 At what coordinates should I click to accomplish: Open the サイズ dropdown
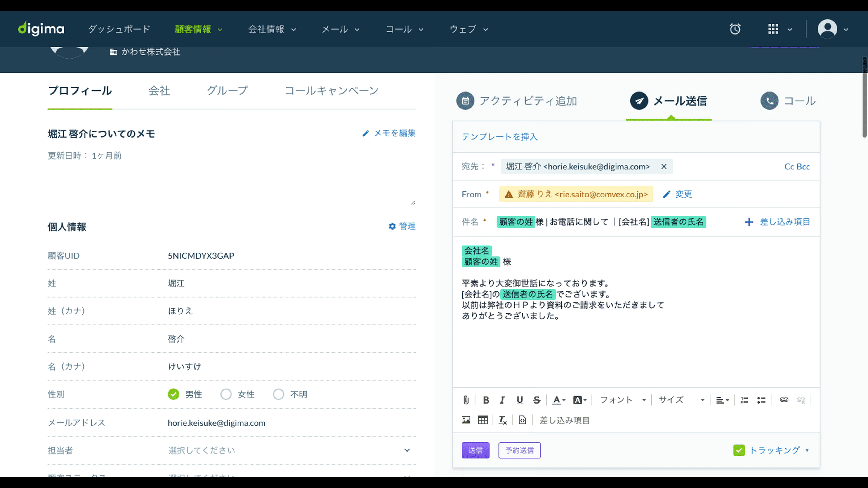coord(681,400)
